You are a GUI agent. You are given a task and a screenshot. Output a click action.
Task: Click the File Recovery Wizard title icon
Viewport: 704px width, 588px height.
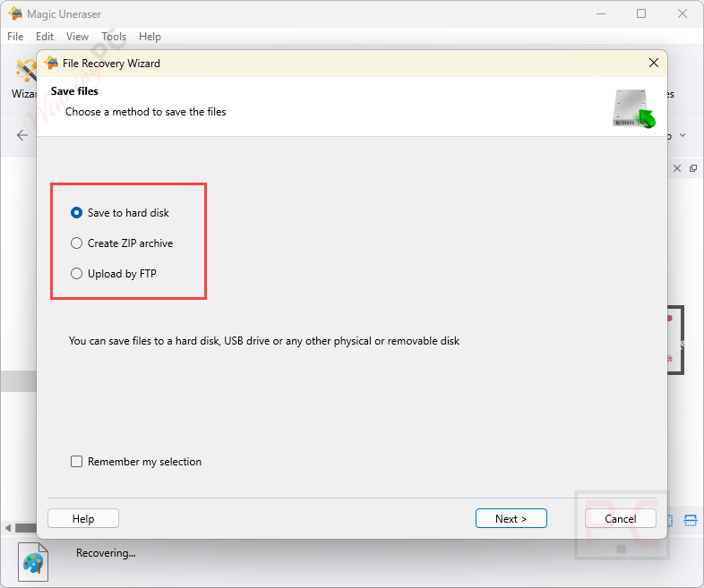coord(51,63)
